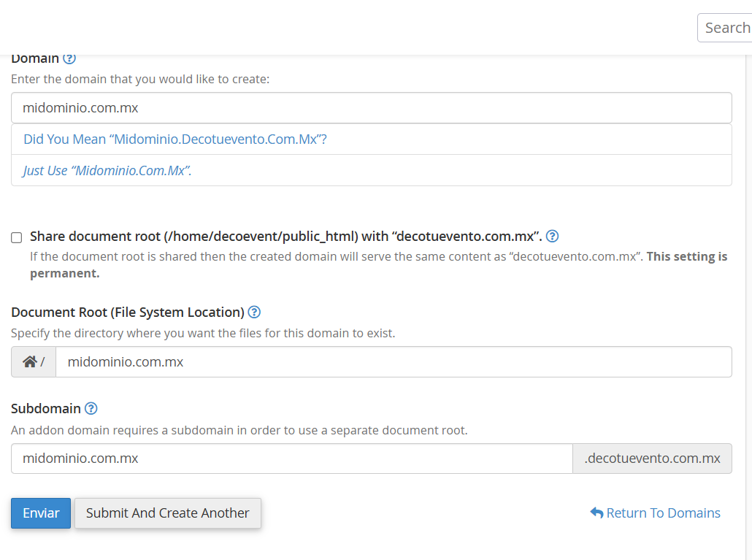This screenshot has width=752, height=560.
Task: Click the .decotuevento.com.mx subdomain suffix
Action: [x=652, y=459]
